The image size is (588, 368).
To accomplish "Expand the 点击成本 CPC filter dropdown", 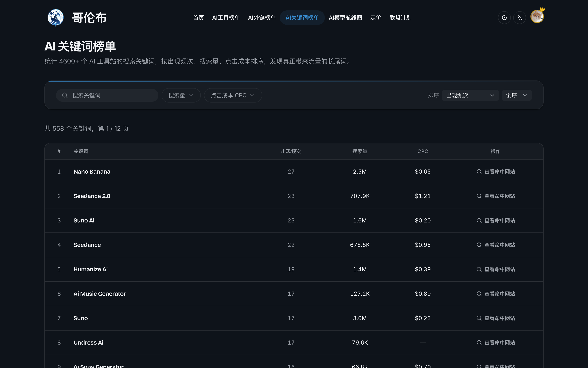I will [233, 95].
